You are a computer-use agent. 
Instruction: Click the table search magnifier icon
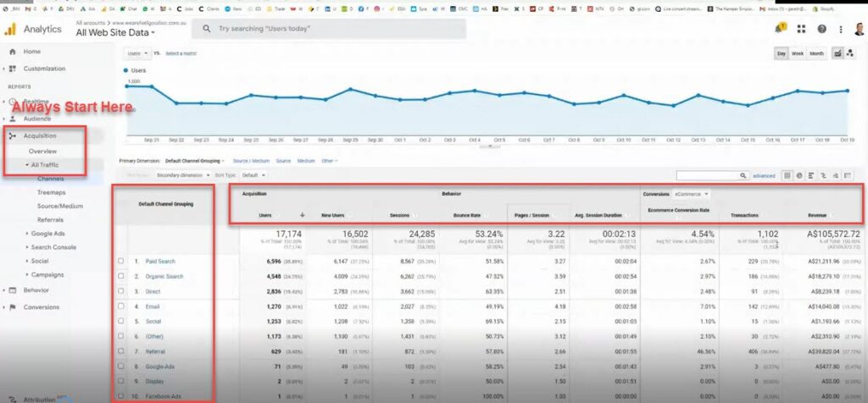(x=743, y=175)
